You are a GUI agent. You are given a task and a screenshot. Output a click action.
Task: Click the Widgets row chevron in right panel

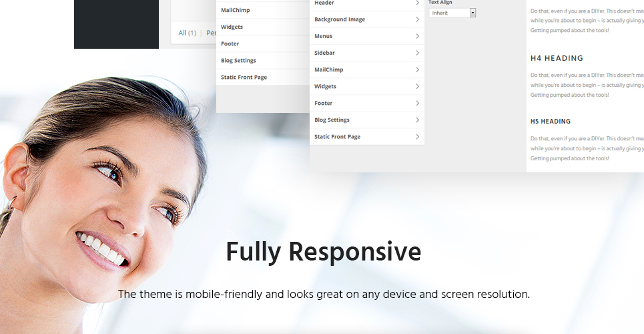(x=417, y=86)
